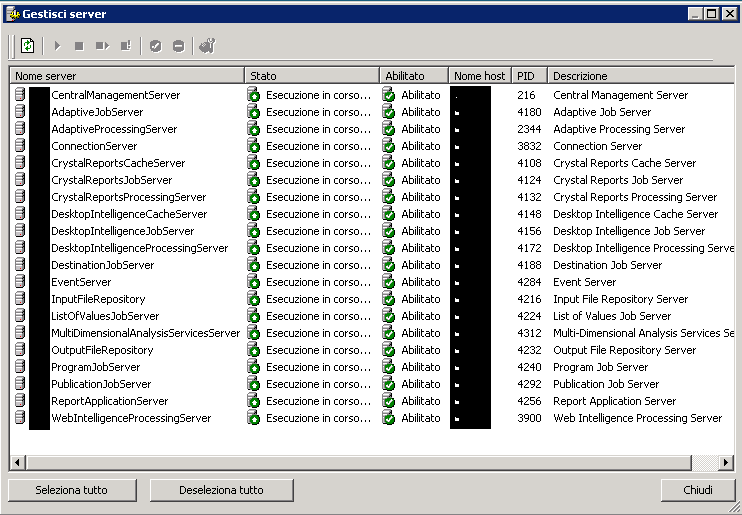Select the DesktopIntelligenceCacheServer row name

tap(129, 214)
